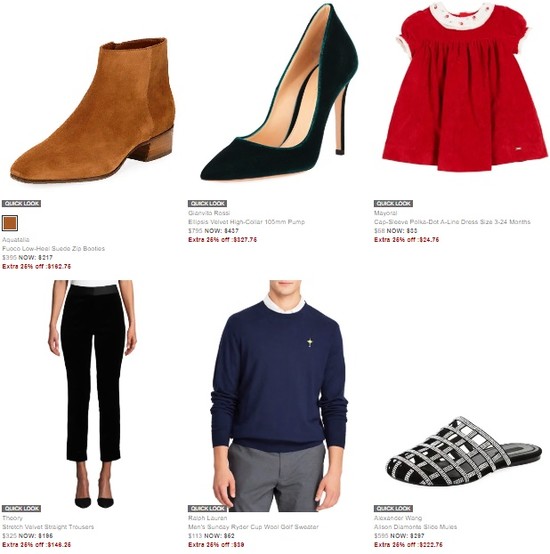Open Alison Diamonte Slide Mules link
Screen dimensions: 550x554
pyautogui.click(x=415, y=527)
